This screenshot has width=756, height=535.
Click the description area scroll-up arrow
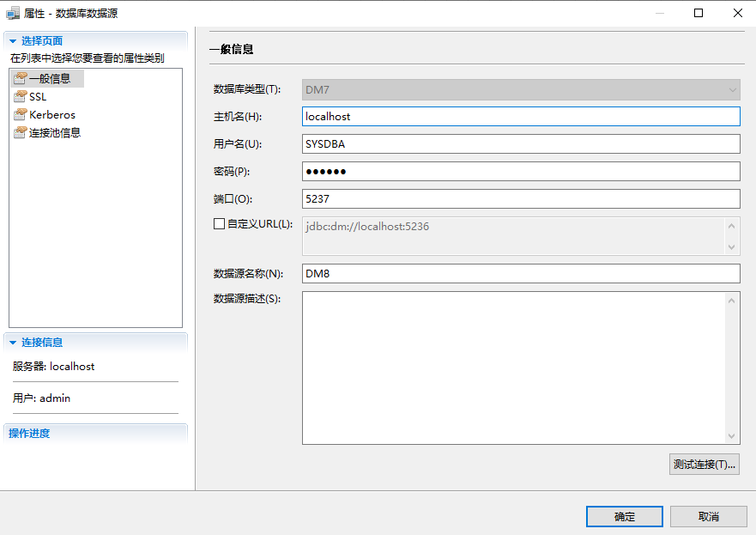click(731, 301)
